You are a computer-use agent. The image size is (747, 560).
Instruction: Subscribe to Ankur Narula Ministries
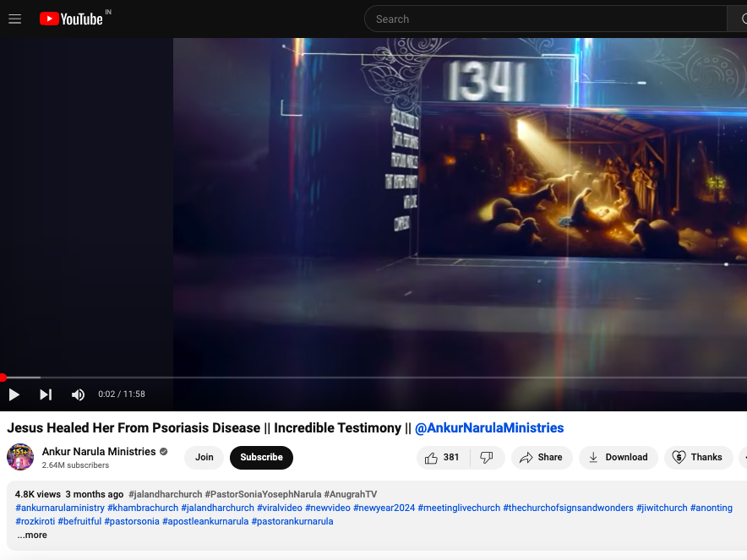tap(261, 457)
